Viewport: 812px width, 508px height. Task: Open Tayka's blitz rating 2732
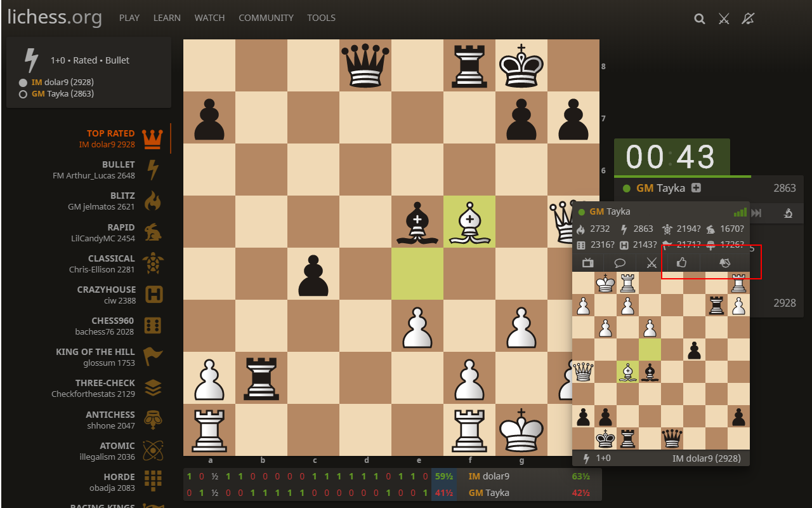click(x=594, y=229)
